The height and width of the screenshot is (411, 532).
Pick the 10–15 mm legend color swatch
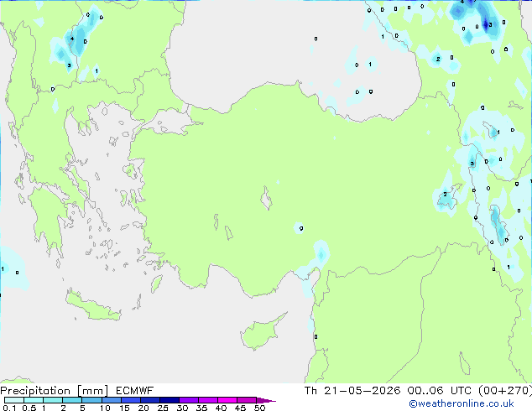click(111, 400)
